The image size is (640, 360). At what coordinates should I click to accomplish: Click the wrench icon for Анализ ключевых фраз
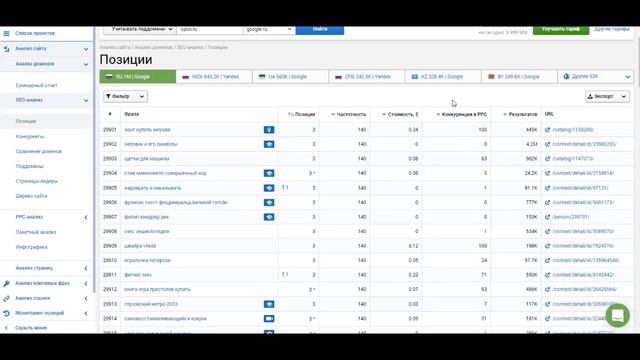point(6,283)
